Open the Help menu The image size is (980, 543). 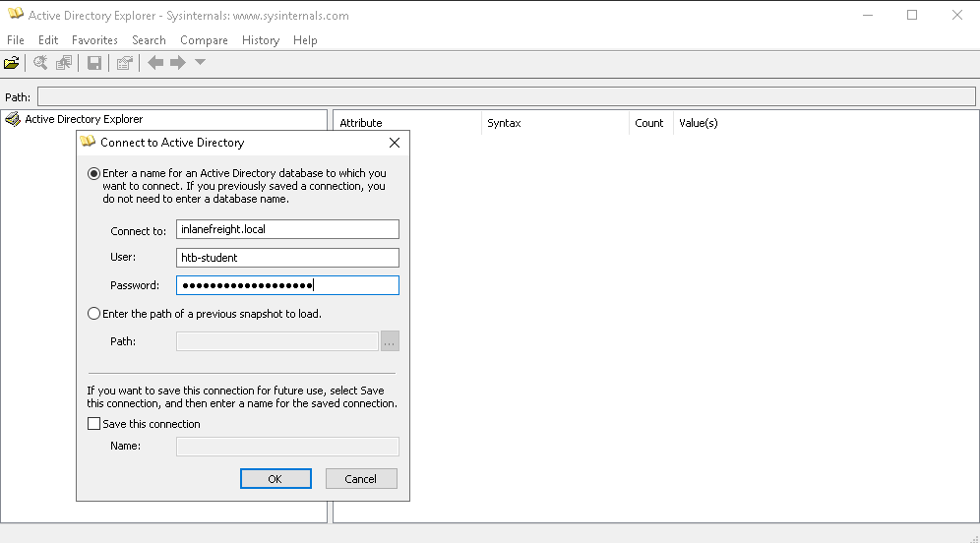pos(305,40)
